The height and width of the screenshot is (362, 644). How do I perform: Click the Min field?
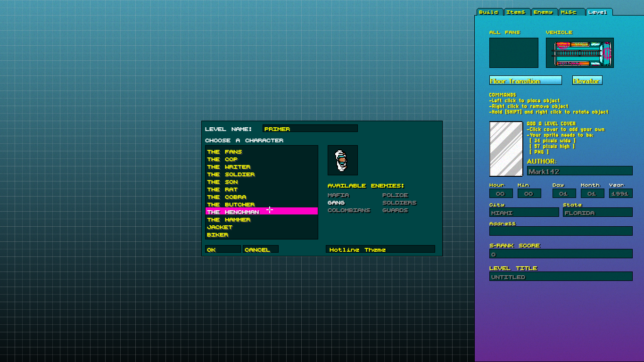[529, 193]
